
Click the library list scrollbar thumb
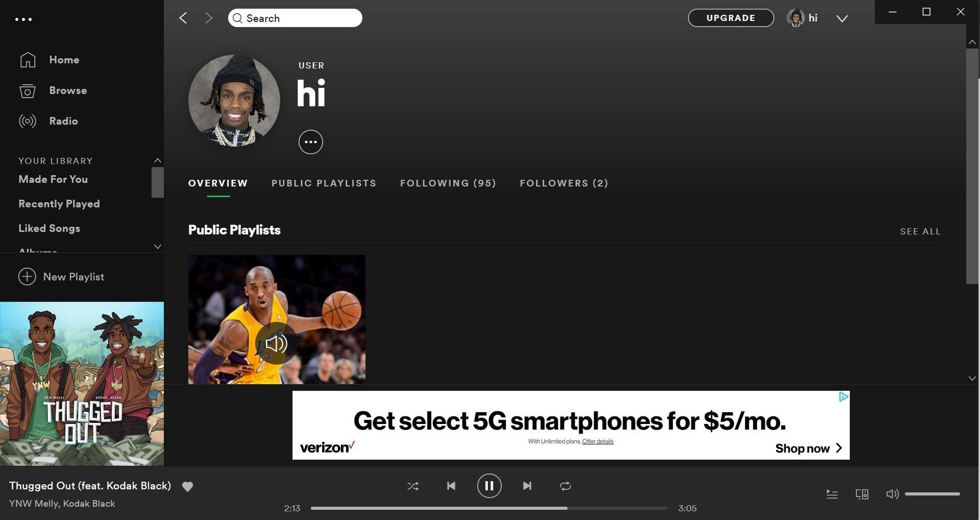(158, 182)
